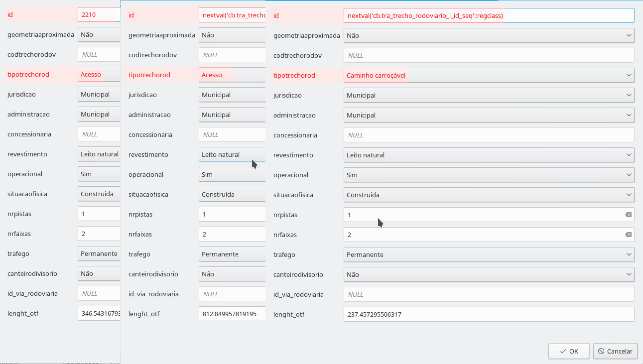
Task: Open jurisdicao dropdown in the id 2210 form
Action: [x=99, y=94]
